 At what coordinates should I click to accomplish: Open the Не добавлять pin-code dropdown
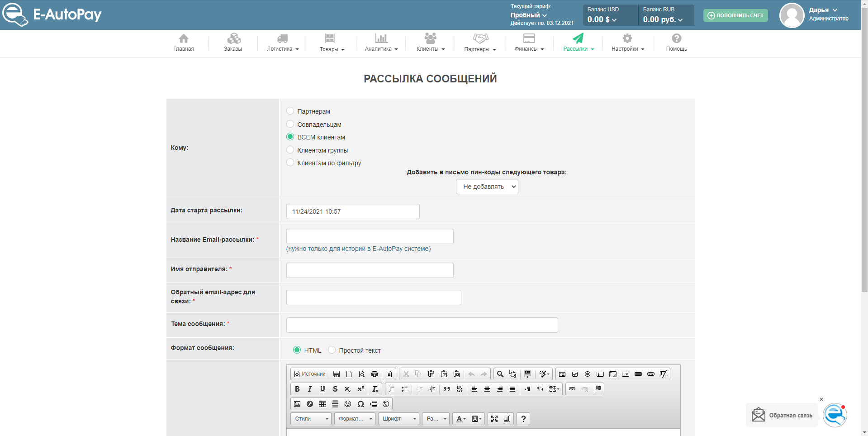487,187
